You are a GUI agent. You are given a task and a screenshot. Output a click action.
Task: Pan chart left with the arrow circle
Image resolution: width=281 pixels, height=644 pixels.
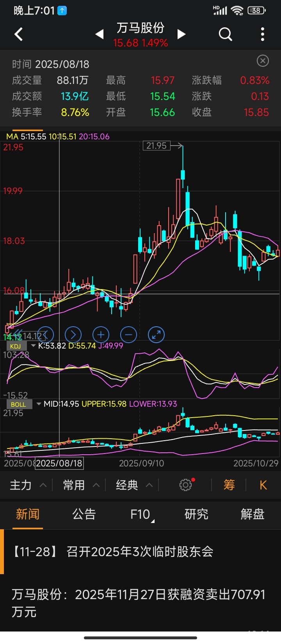click(45, 334)
